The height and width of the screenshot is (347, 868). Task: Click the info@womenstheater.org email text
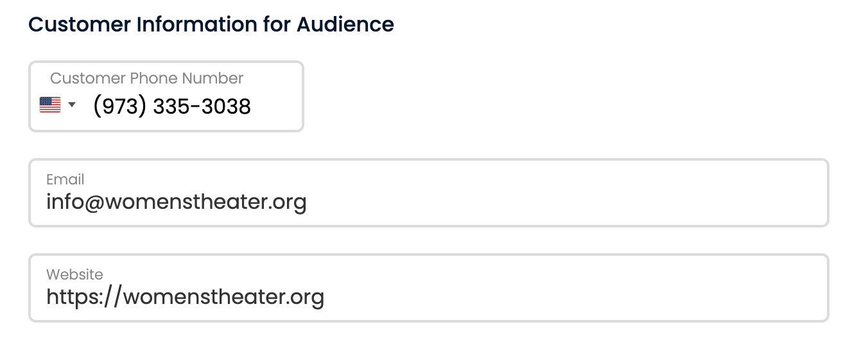click(177, 202)
